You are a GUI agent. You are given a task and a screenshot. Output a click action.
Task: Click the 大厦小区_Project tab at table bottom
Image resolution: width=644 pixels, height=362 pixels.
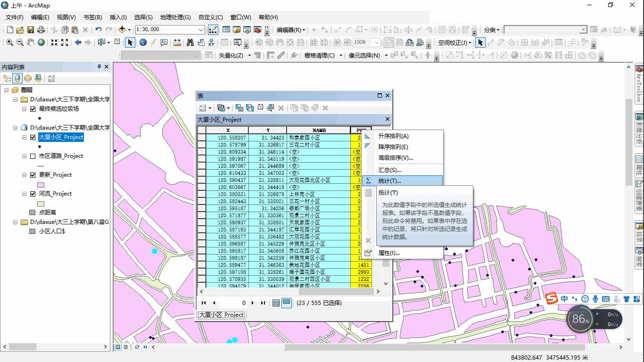221,315
